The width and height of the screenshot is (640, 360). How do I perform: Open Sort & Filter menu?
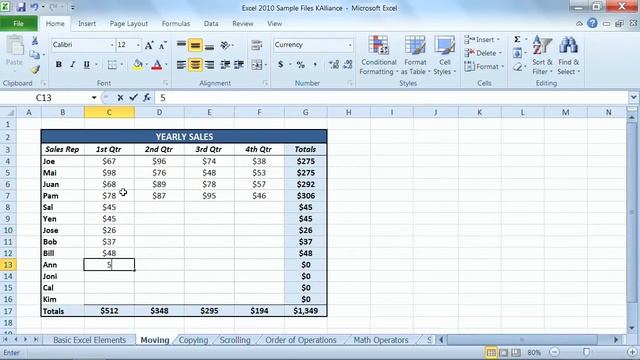[542, 56]
